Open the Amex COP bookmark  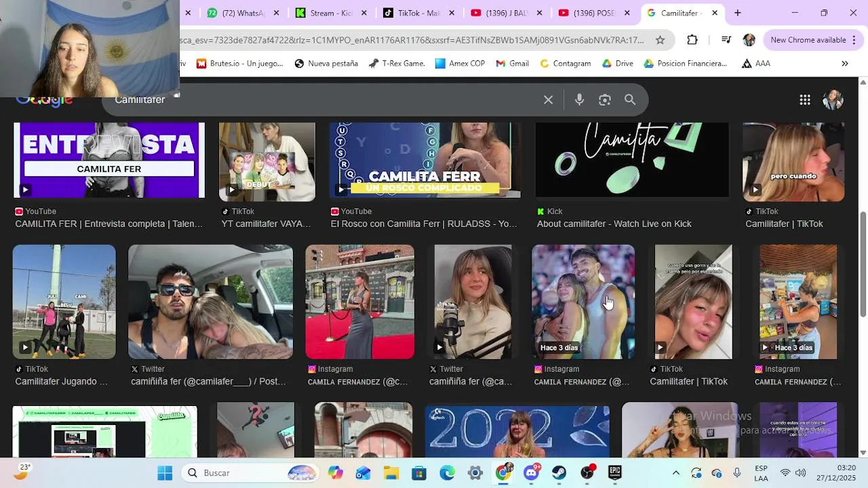coord(460,64)
